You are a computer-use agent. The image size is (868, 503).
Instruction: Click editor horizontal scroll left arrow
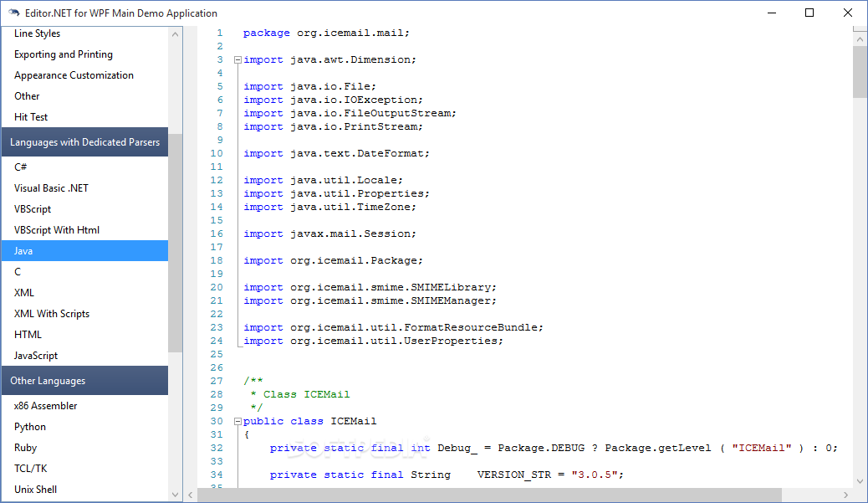(x=191, y=495)
